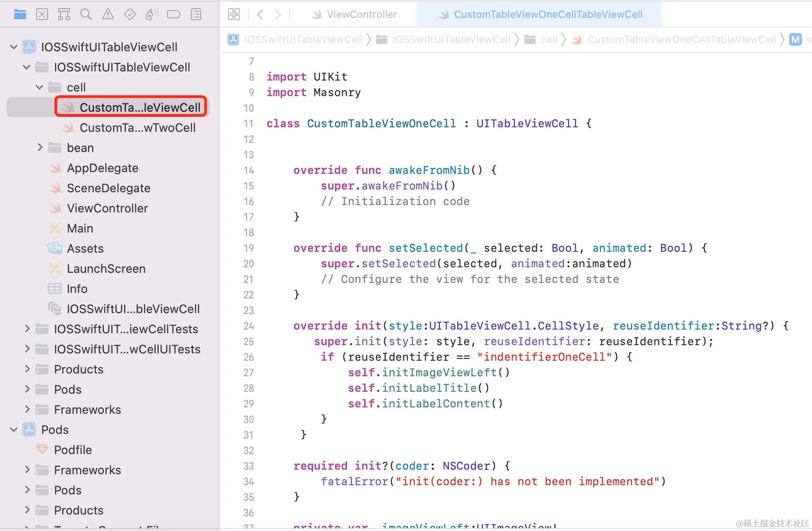The height and width of the screenshot is (531, 812).
Task: Click the LaunchScreen storyboard icon
Action: (x=55, y=269)
